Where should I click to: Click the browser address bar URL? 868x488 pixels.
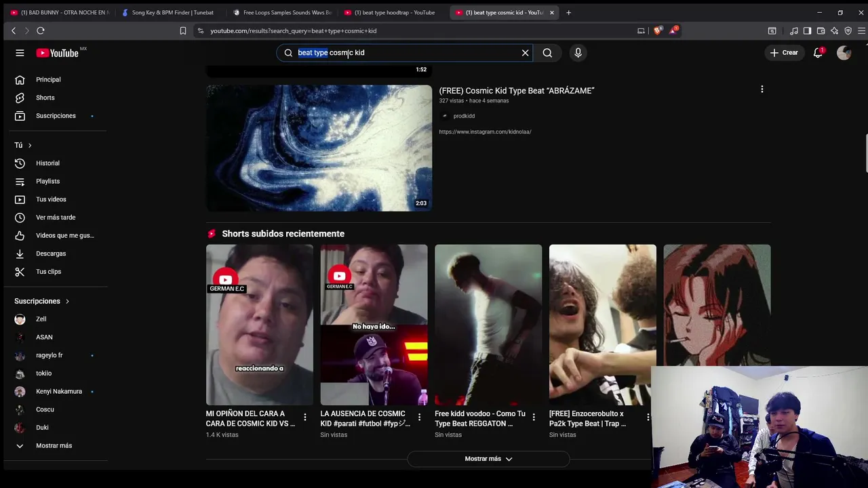coord(293,30)
